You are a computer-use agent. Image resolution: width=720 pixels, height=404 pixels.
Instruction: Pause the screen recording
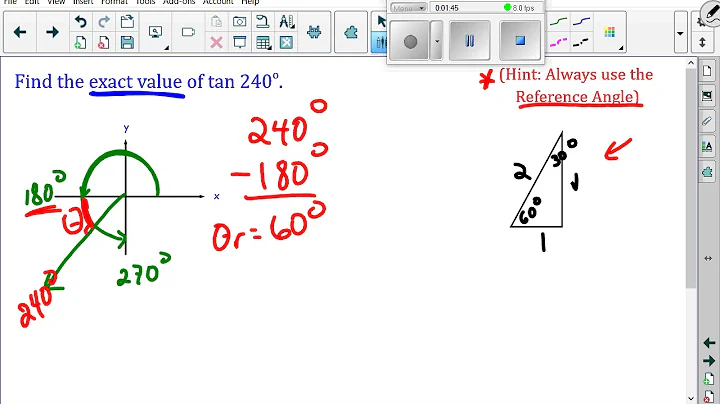[x=469, y=41]
